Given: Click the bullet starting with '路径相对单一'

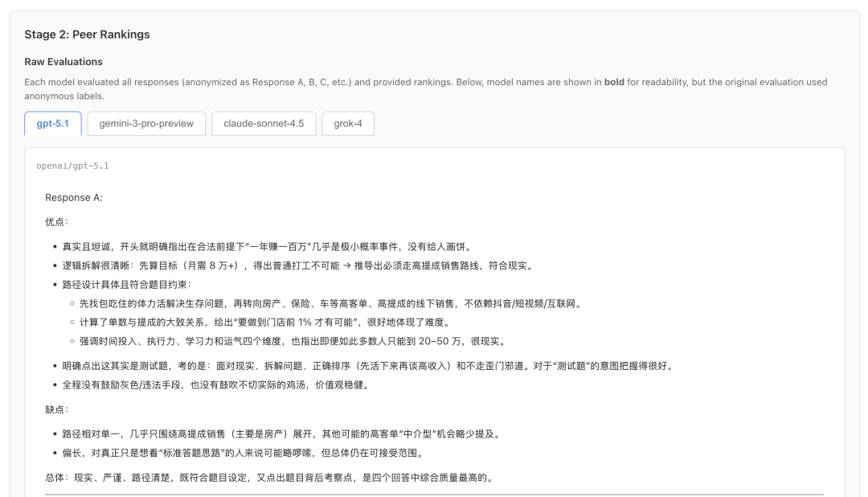Looking at the screenshot, I should click(282, 433).
